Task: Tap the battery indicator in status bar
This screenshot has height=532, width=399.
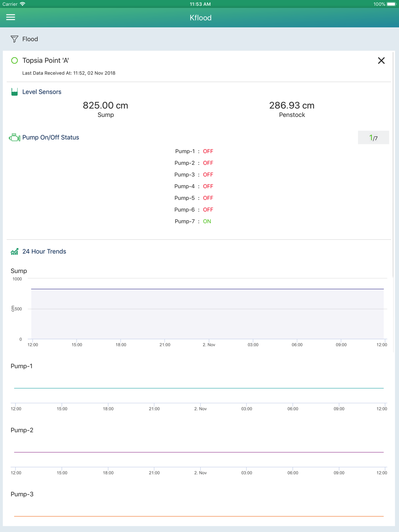Action: [391, 4]
